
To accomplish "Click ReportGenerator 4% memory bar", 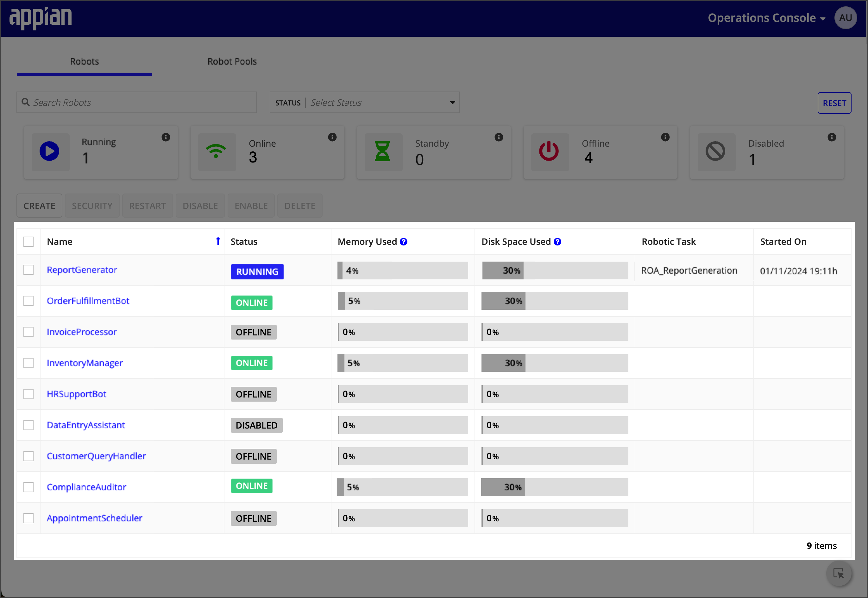I will pyautogui.click(x=403, y=270).
